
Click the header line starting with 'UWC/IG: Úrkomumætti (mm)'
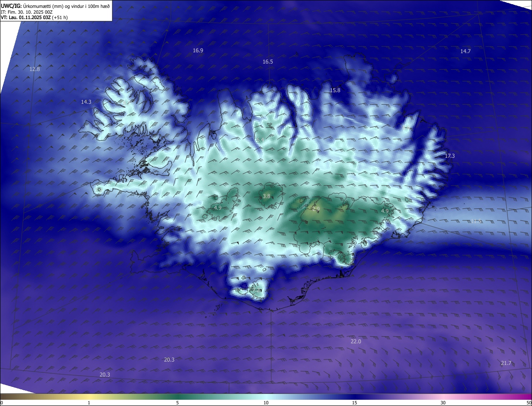click(56, 6)
